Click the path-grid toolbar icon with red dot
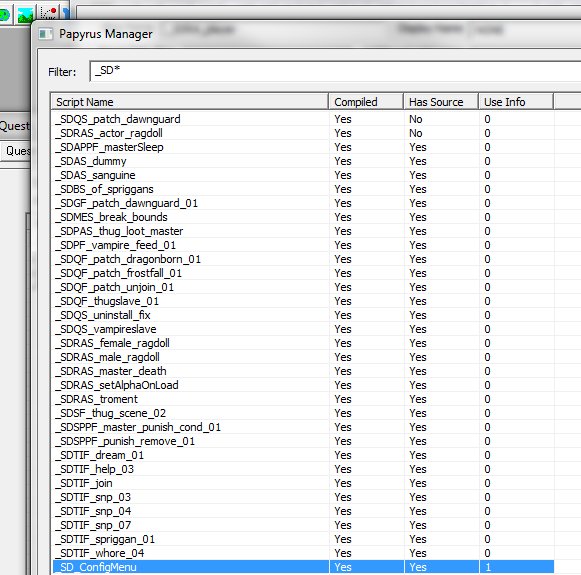581x575 pixels. [x=48, y=13]
